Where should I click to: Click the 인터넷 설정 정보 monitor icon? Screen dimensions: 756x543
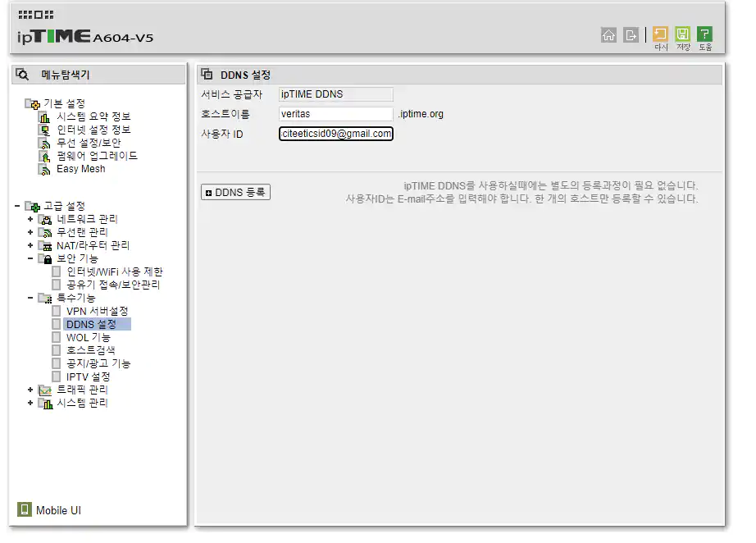[44, 130]
